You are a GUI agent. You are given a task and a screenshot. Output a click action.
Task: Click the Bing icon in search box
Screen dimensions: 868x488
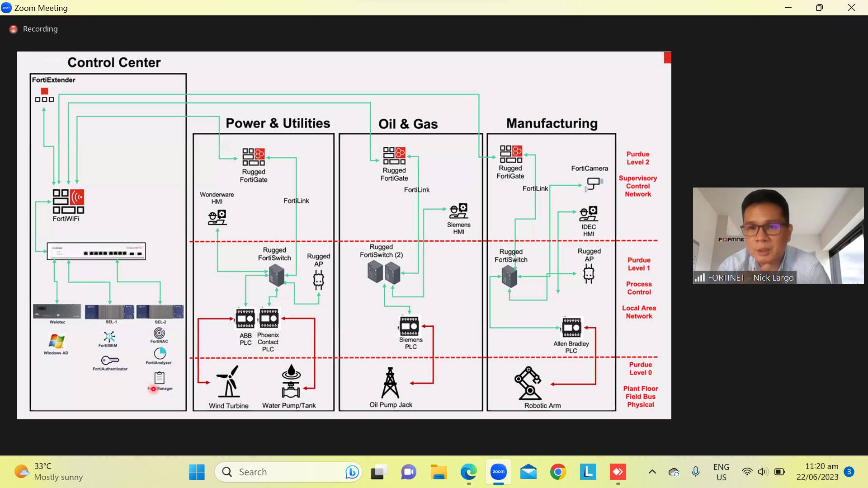point(352,472)
